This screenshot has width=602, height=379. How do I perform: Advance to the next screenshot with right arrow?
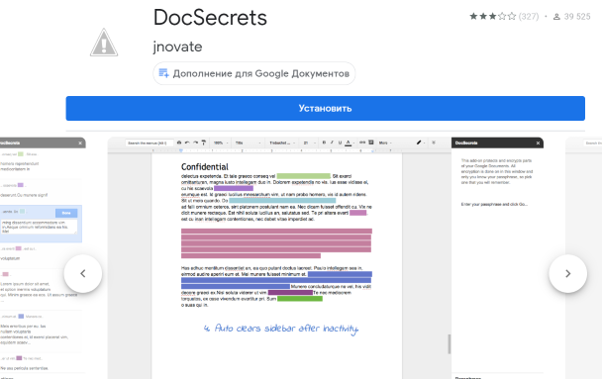coord(568,273)
